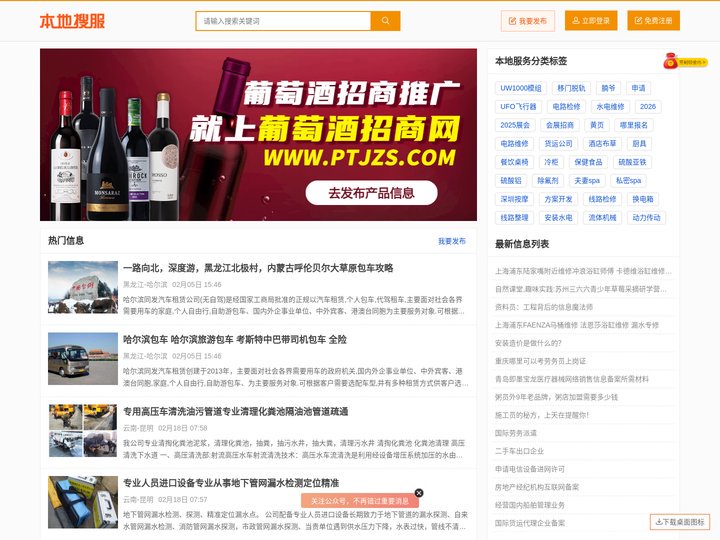Select the 申请 tag
Image resolution: width=720 pixels, height=540 pixels.
coord(638,88)
